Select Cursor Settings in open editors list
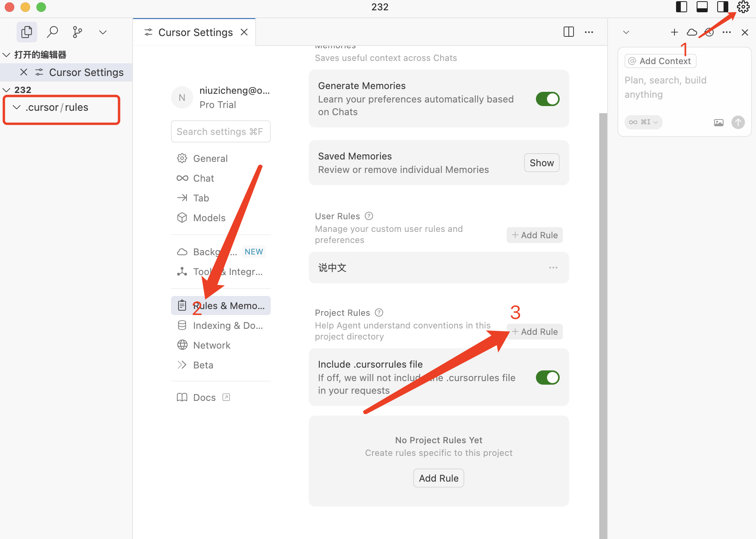Viewport: 756px width, 539px height. [x=66, y=72]
